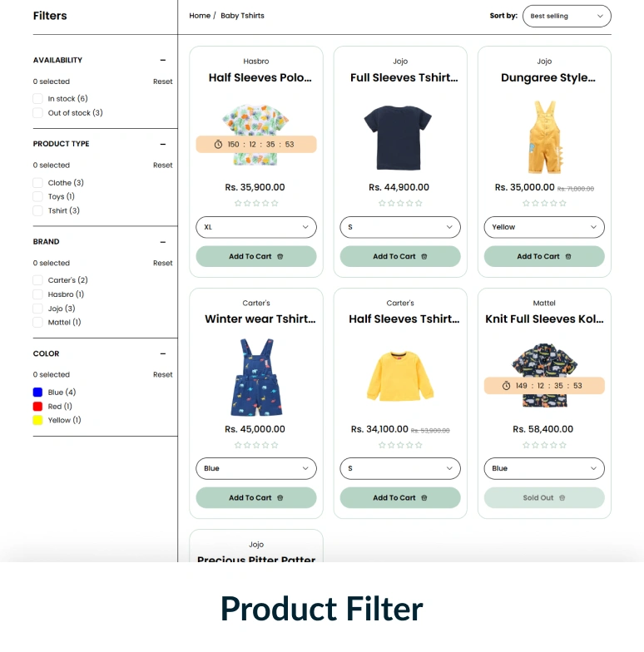The height and width of the screenshot is (652, 644).
Task: Collapse the Brand filter minus icon
Action: point(163,242)
